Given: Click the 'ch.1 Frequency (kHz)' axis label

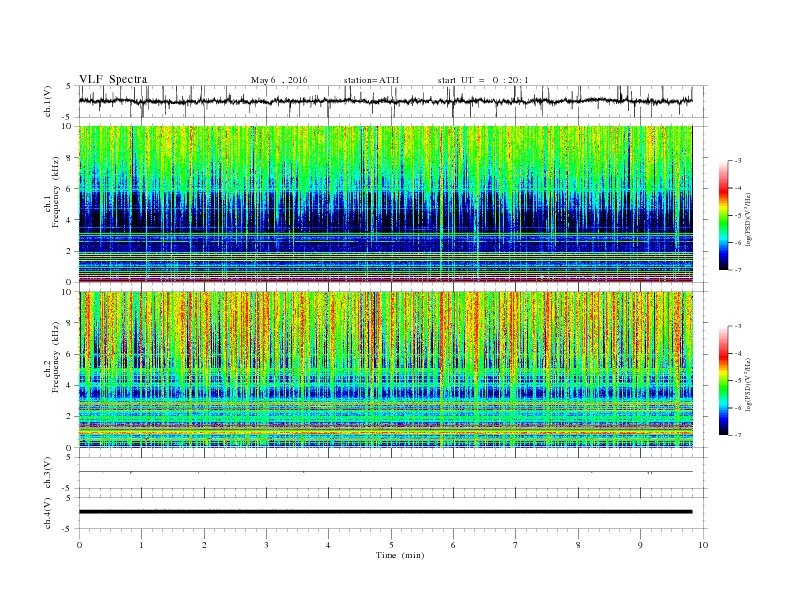Looking at the screenshot, I should pyautogui.click(x=52, y=192).
